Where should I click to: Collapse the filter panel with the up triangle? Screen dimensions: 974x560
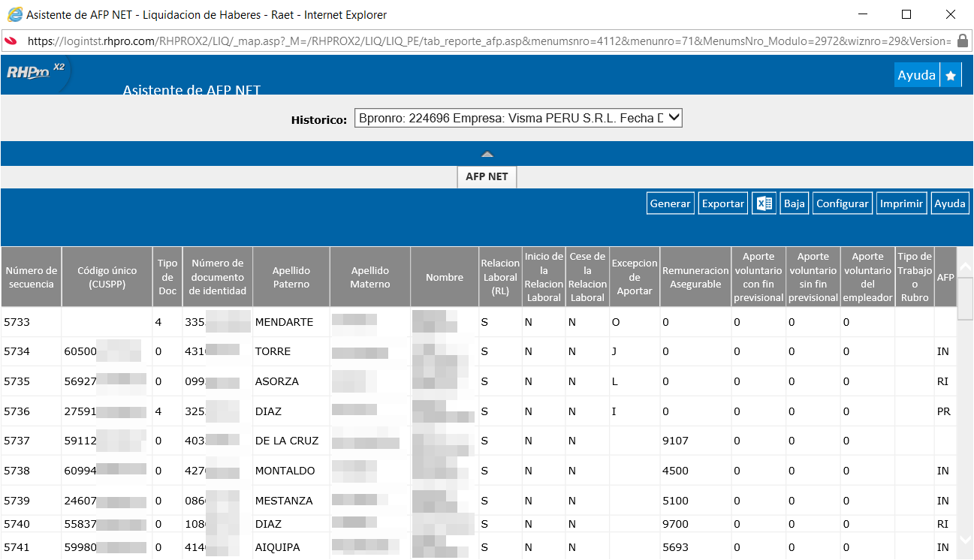487,154
